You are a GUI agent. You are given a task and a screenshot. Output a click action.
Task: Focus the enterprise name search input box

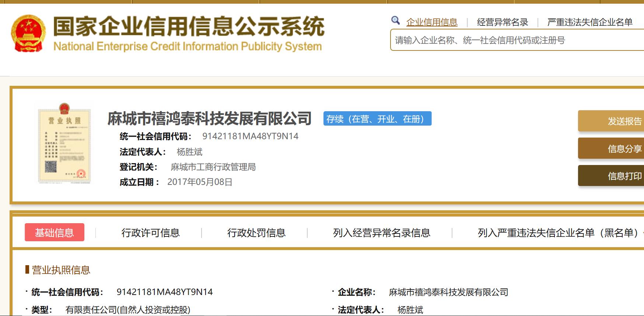(x=516, y=41)
